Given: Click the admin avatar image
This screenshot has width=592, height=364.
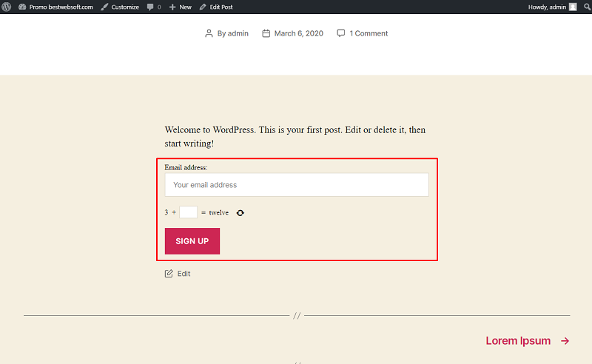Looking at the screenshot, I should [573, 7].
